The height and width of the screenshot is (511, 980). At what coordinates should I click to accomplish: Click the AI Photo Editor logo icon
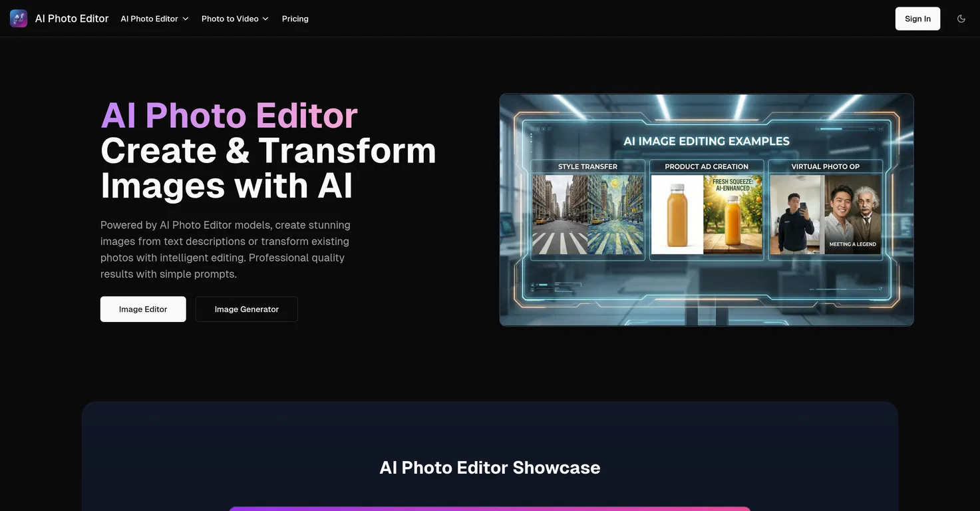tap(19, 19)
